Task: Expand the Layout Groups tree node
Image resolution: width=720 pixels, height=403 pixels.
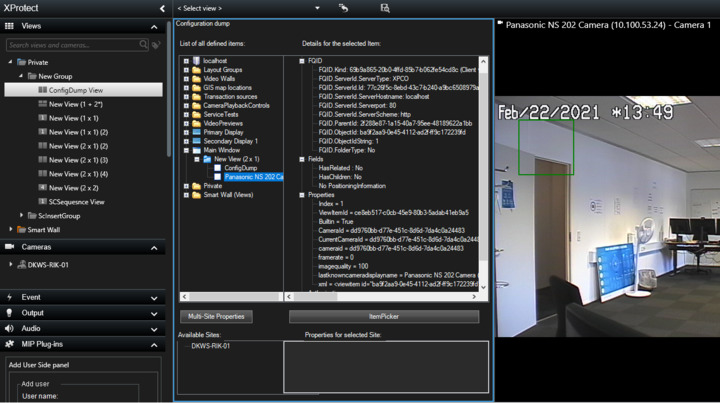Action: (x=186, y=70)
